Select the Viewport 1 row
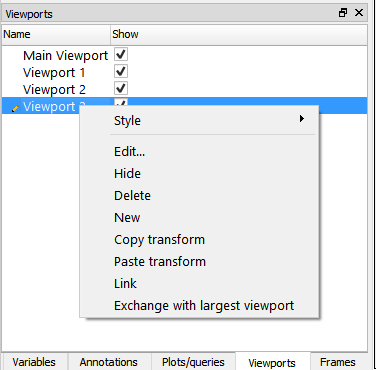Viewport: 376px width, 370px height. 184,72
